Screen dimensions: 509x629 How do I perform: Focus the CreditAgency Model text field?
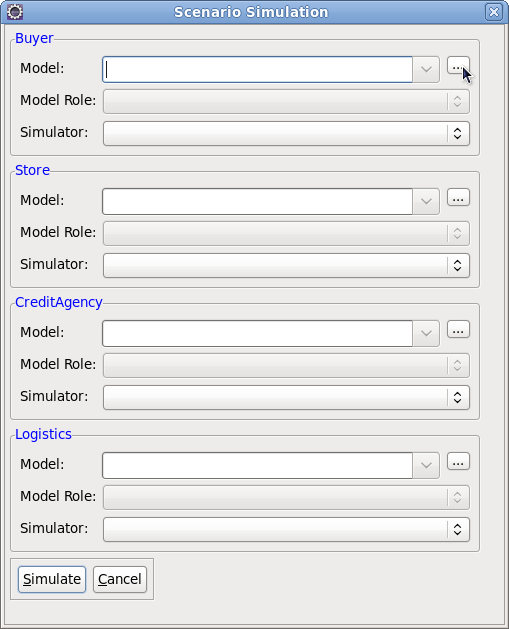pyautogui.click(x=258, y=333)
